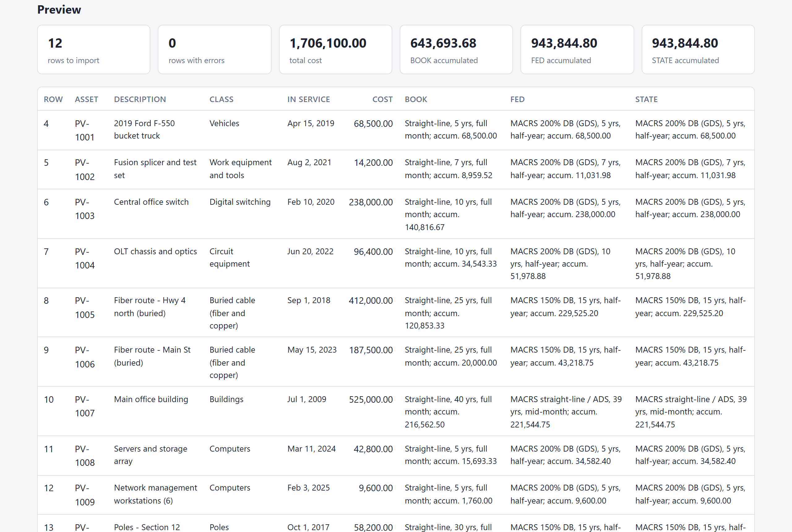Click the 'May 15, 2023' date cell
This screenshot has width=792, height=532.
coord(312,350)
